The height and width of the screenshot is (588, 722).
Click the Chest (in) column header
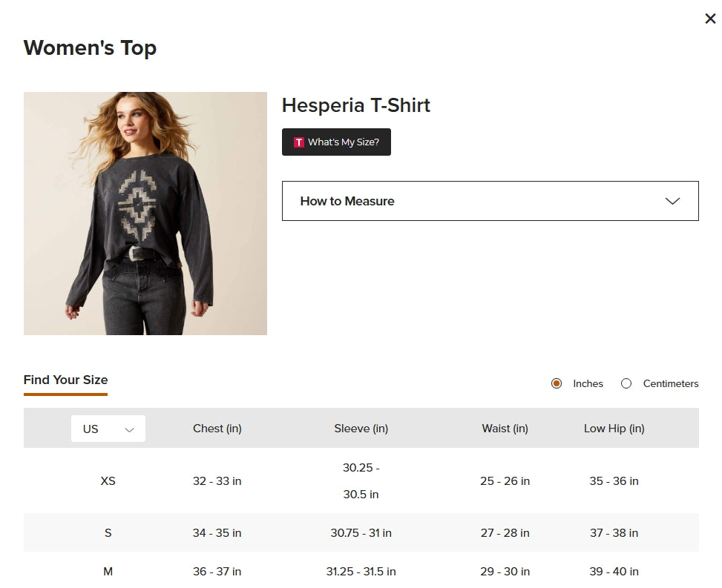coord(217,429)
